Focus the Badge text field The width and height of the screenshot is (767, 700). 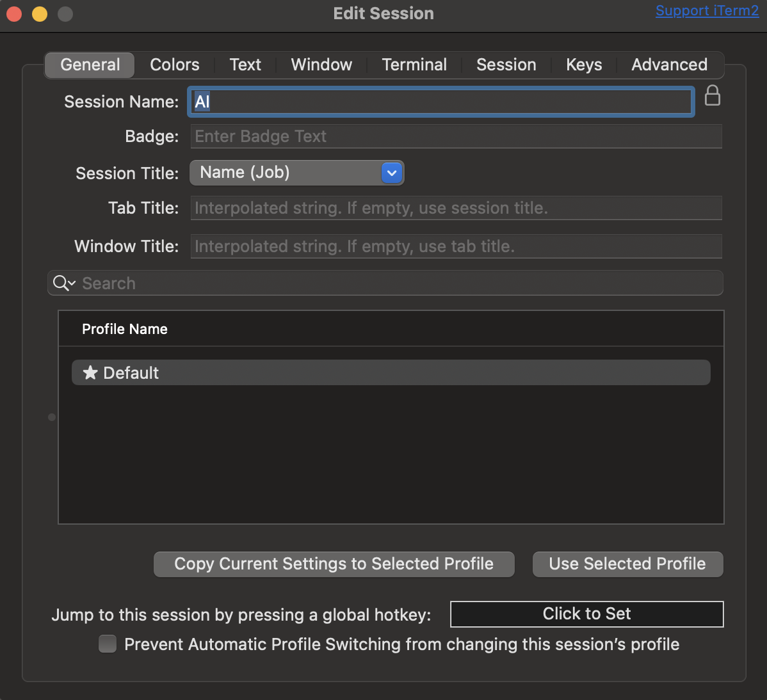click(456, 136)
